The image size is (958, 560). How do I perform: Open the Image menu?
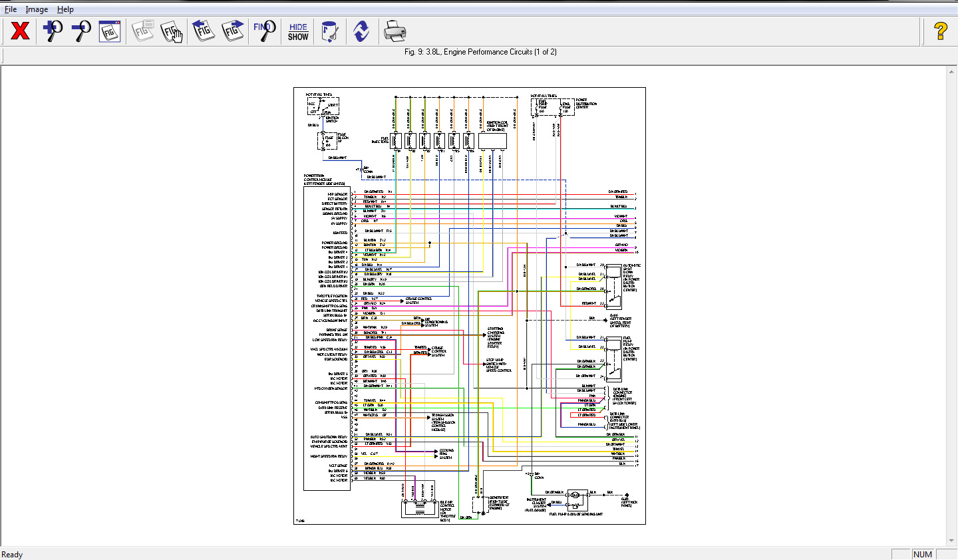pos(37,9)
